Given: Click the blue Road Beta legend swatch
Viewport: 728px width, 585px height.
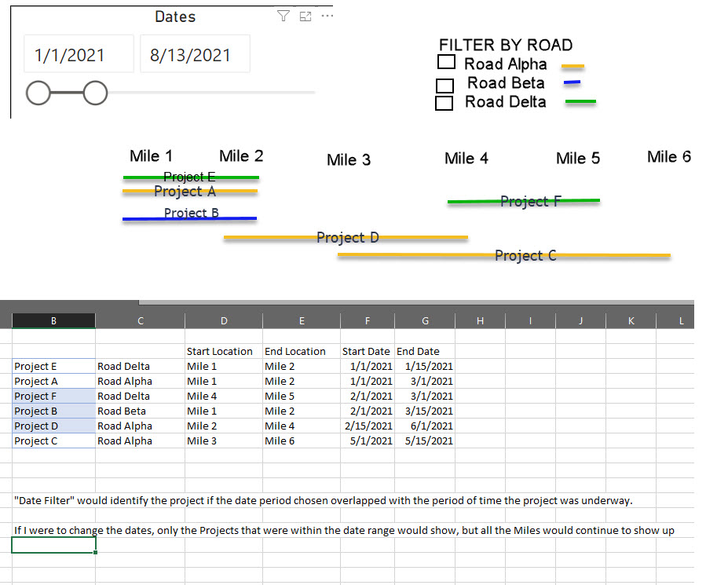Looking at the screenshot, I should pos(572,82).
